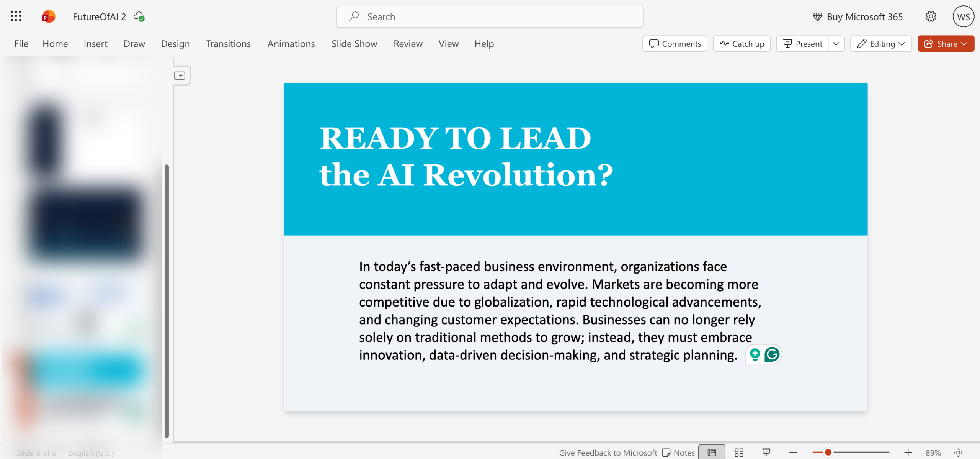The width and height of the screenshot is (980, 459).
Task: Switch to Normal view
Action: 712,452
